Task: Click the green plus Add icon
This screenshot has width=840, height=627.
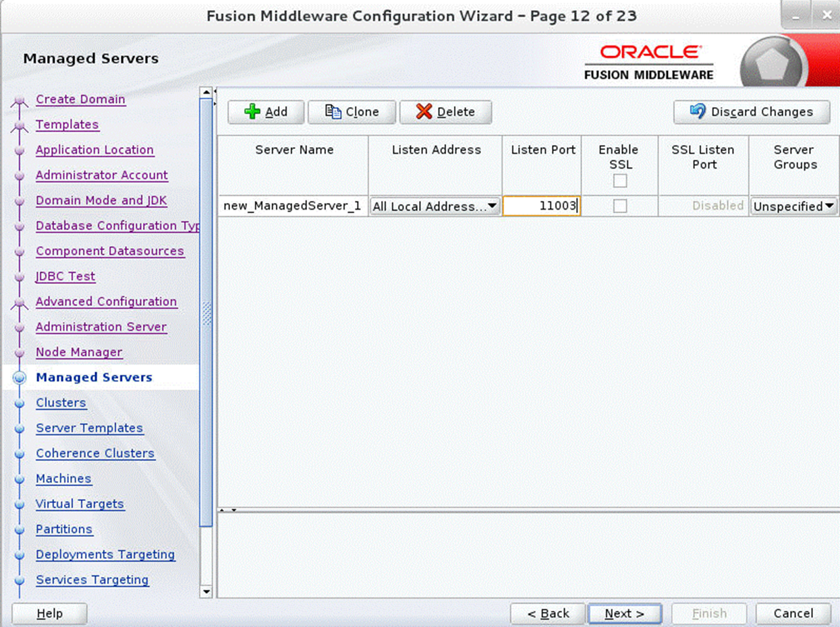Action: point(252,112)
